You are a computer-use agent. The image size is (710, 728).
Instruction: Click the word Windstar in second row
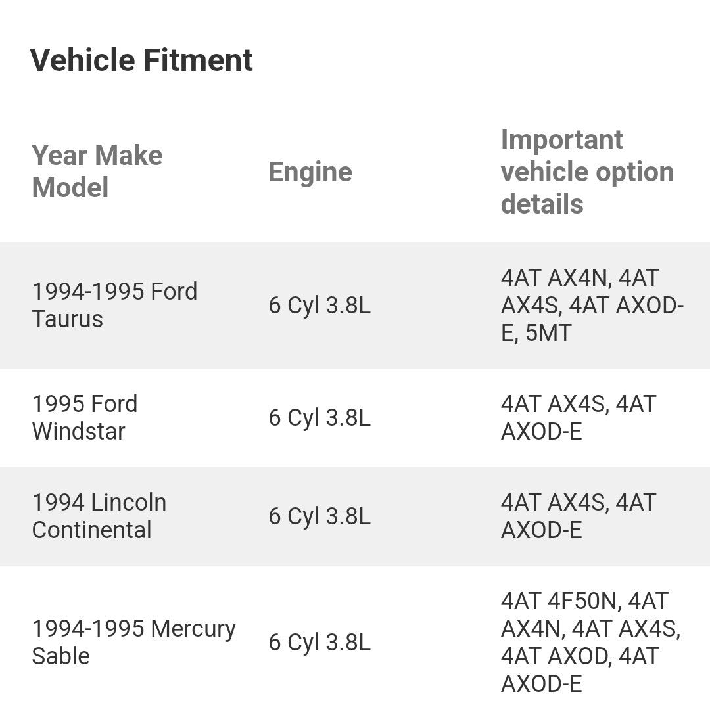pyautogui.click(x=78, y=431)
